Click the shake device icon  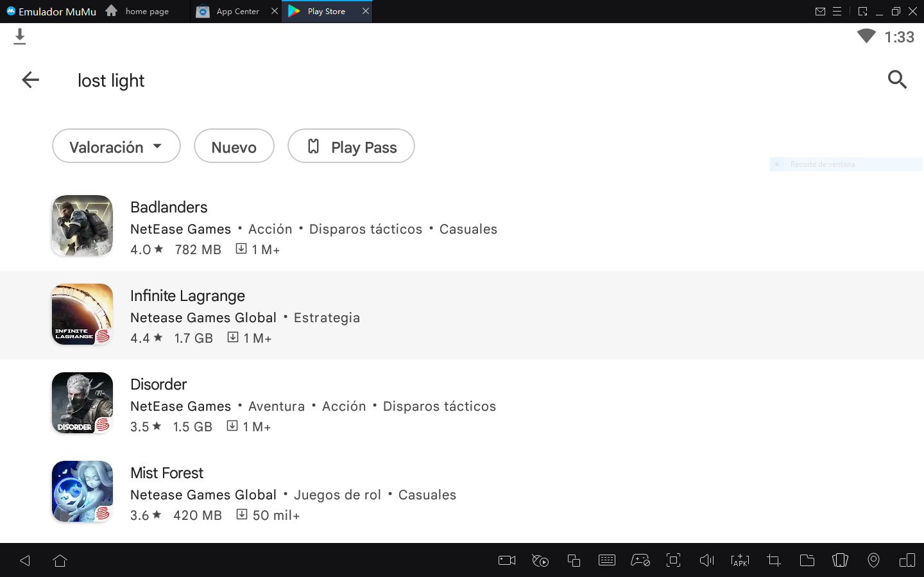(x=840, y=560)
